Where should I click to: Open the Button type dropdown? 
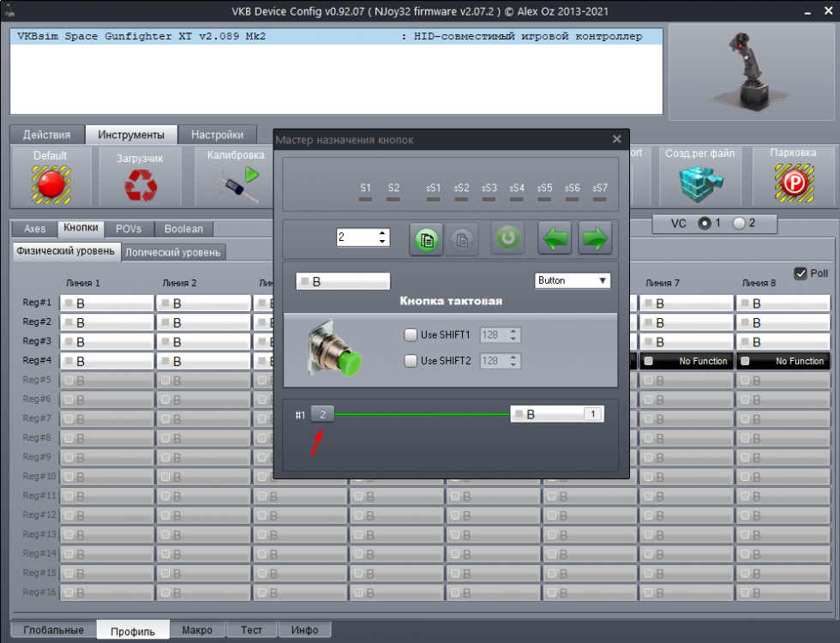pos(572,280)
